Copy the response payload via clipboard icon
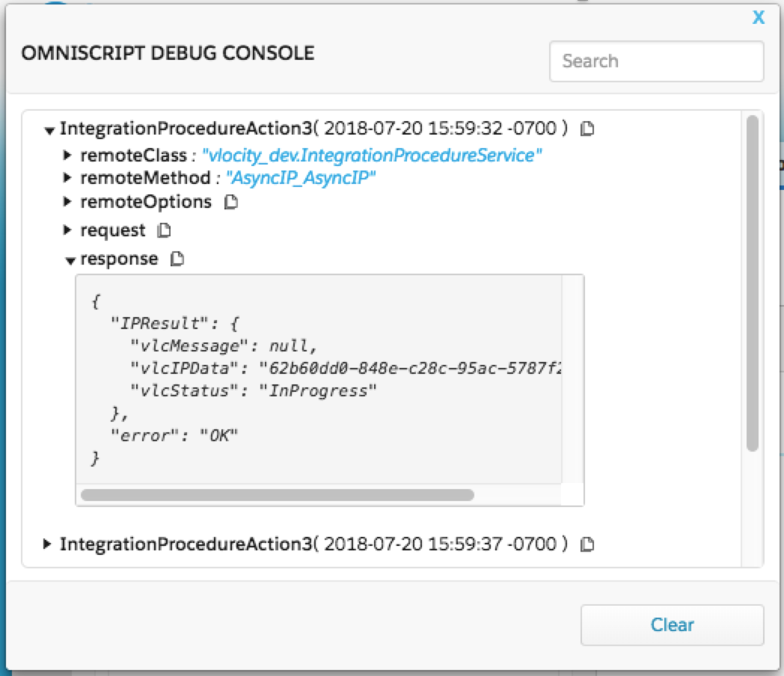The height and width of the screenshot is (676, 784). pos(175,258)
